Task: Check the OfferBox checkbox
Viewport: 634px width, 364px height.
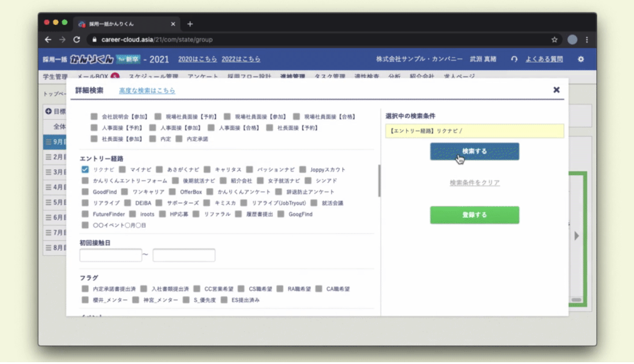Action: point(172,192)
